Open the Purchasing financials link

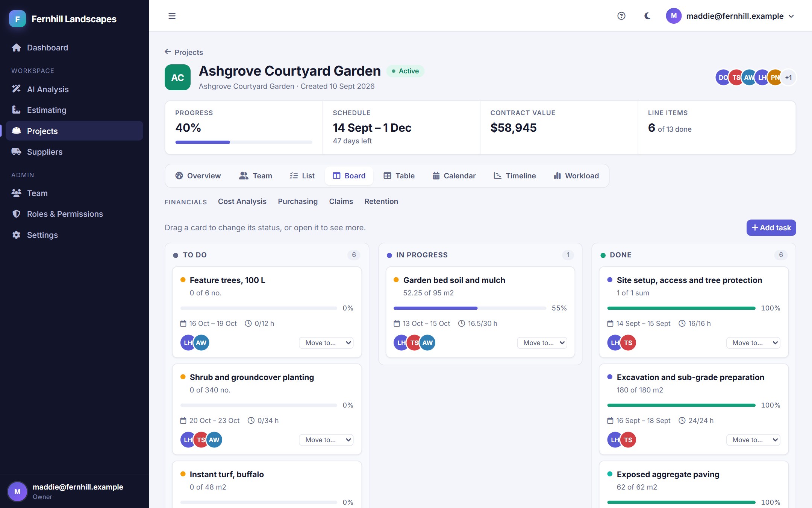click(298, 201)
